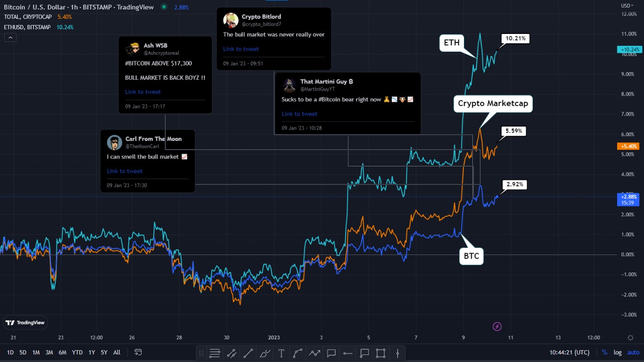644x362 pixels.
Task: Select the TOTAL, CRYPTOCAP legend entry
Action: pyautogui.click(x=29, y=17)
